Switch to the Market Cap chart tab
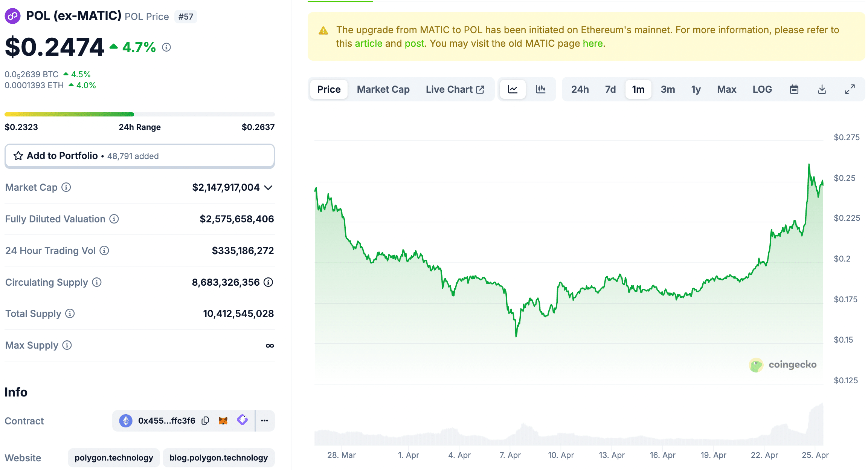Screen dimensions: 868x470 [383, 89]
